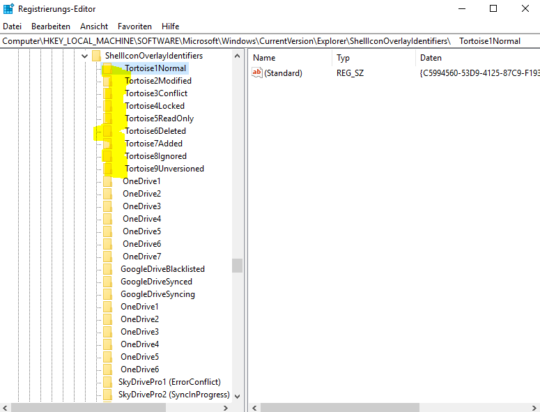540x412 pixels.
Task: Select OneDrive1 key directly below Tortoise9Unversioned
Action: [142, 181]
